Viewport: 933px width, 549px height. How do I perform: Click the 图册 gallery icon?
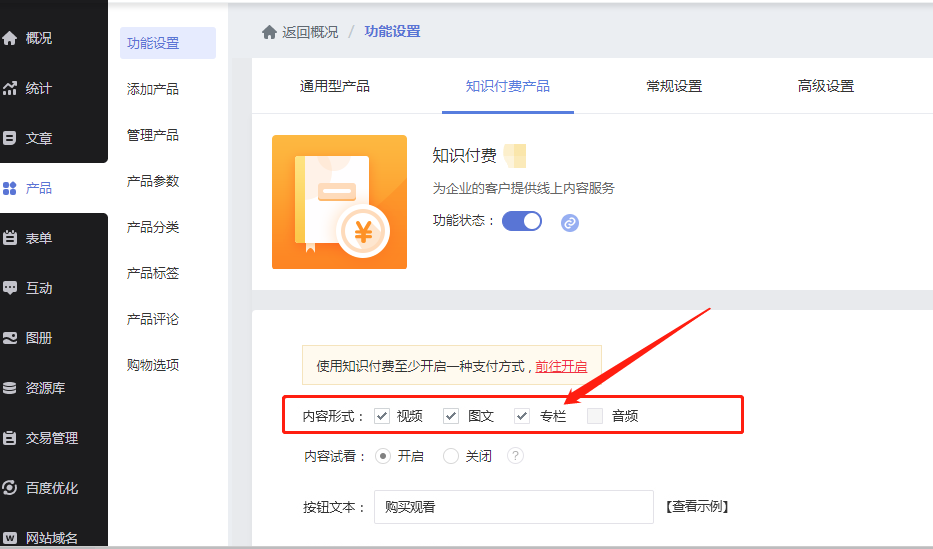[x=10, y=338]
